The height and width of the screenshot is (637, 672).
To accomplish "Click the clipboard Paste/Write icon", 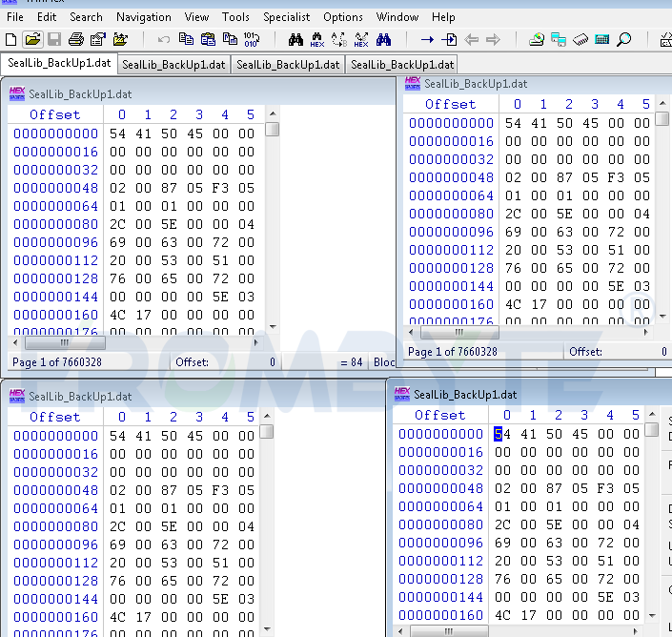I will [208, 39].
